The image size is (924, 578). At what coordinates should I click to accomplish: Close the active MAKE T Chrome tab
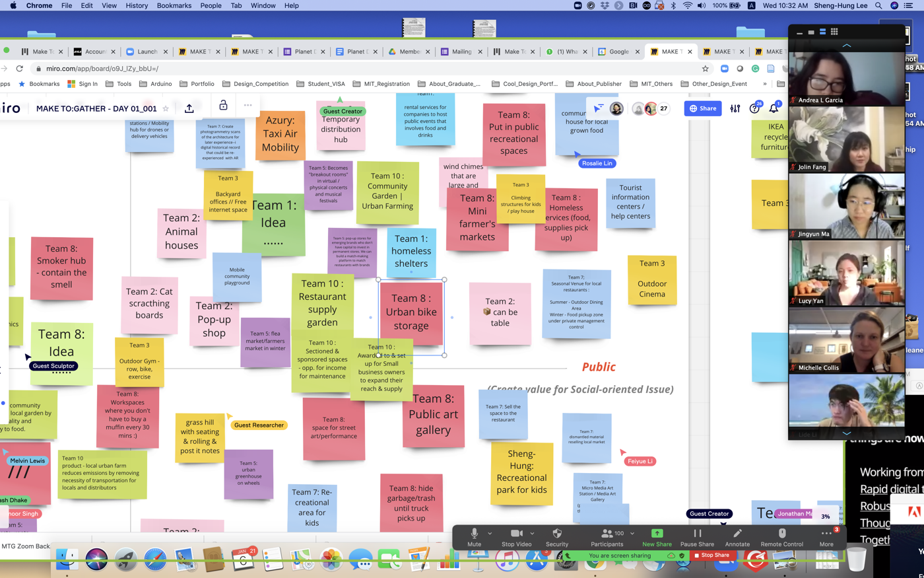click(x=690, y=52)
